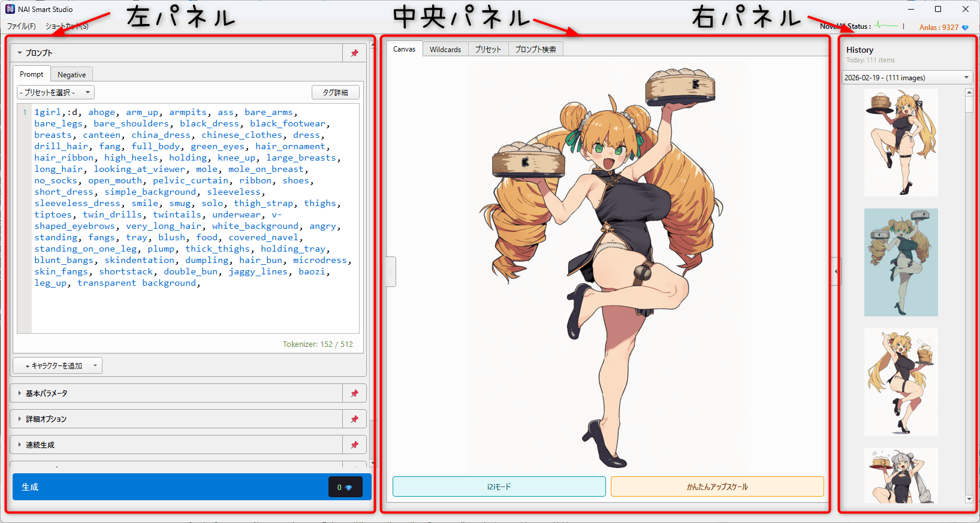The width and height of the screenshot is (980, 523).
Task: Pin the プロンプト section
Action: pyautogui.click(x=354, y=53)
